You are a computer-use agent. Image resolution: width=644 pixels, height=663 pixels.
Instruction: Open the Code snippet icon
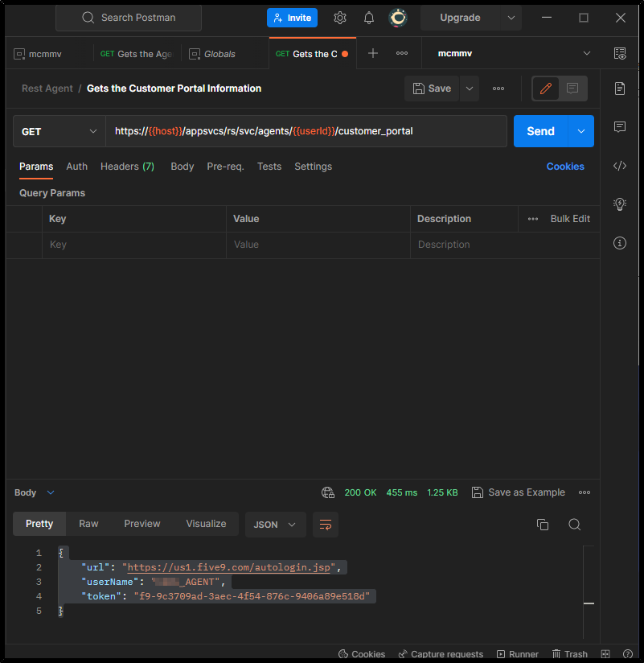tap(620, 166)
